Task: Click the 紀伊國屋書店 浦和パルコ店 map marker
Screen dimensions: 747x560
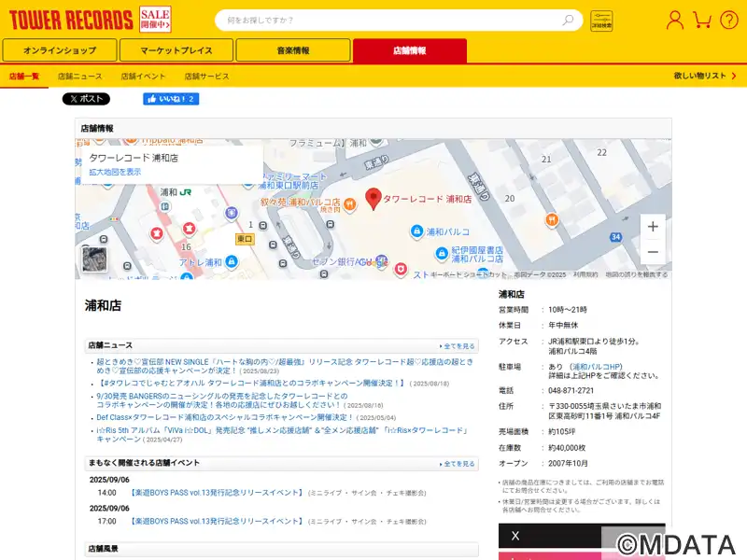Action: click(x=442, y=253)
